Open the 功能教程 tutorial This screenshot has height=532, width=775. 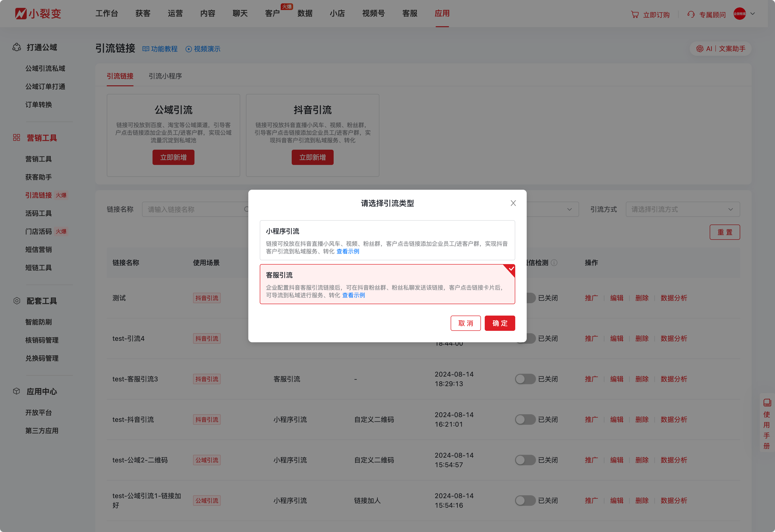(160, 49)
